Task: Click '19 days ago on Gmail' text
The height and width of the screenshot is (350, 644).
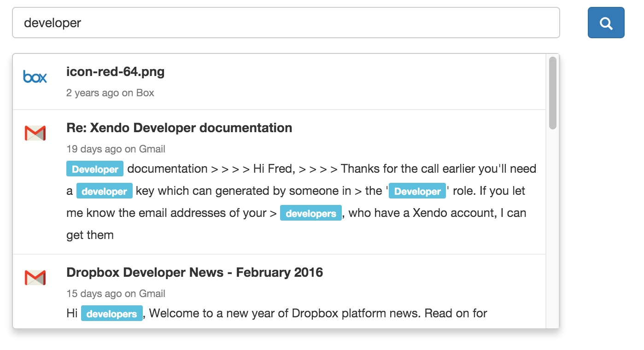Action: (x=116, y=149)
